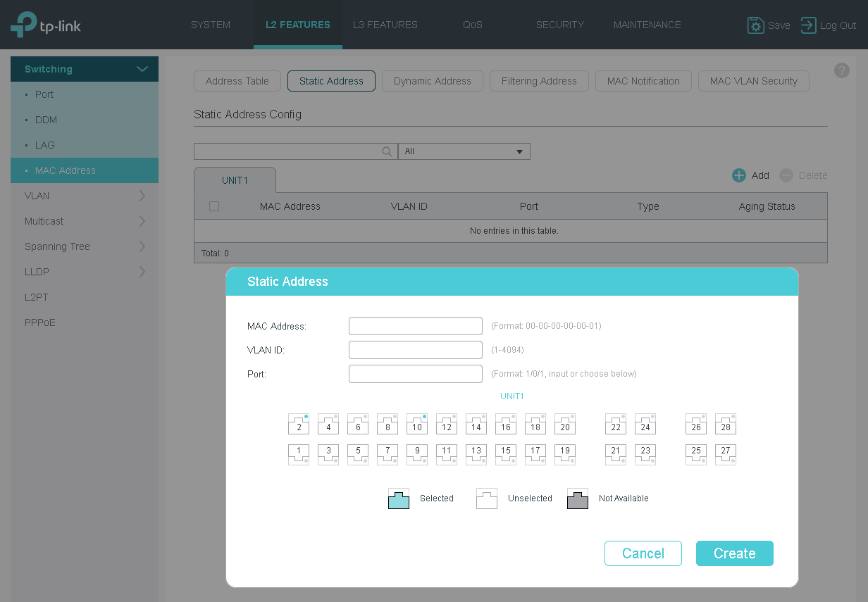Open the All filter dropdown
The height and width of the screenshot is (602, 868).
point(464,151)
